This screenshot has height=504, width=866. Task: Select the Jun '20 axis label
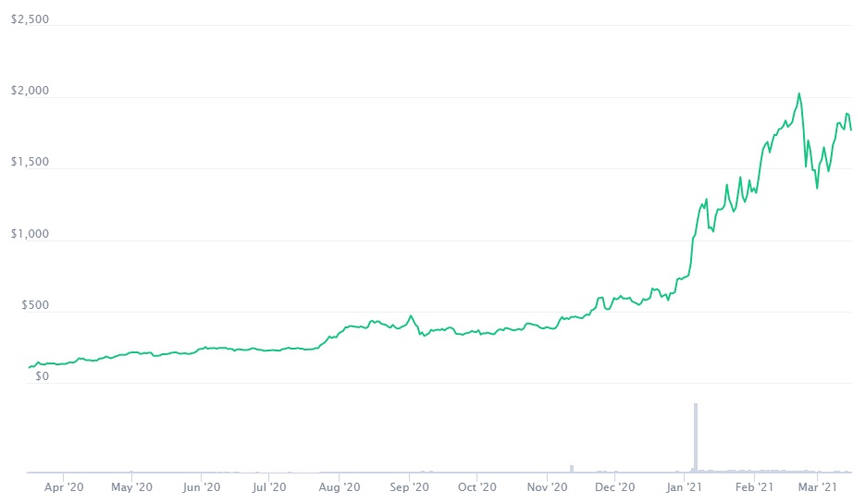pyautogui.click(x=201, y=486)
